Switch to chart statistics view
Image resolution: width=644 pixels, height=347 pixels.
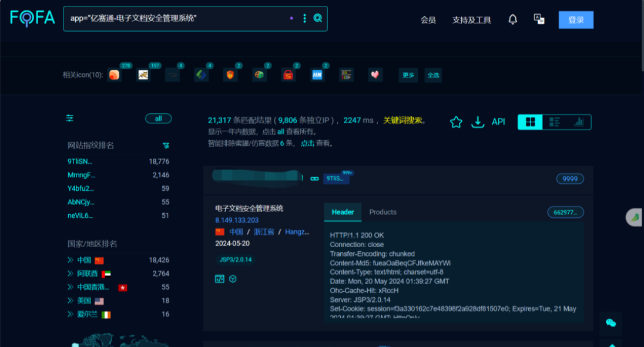click(x=579, y=122)
